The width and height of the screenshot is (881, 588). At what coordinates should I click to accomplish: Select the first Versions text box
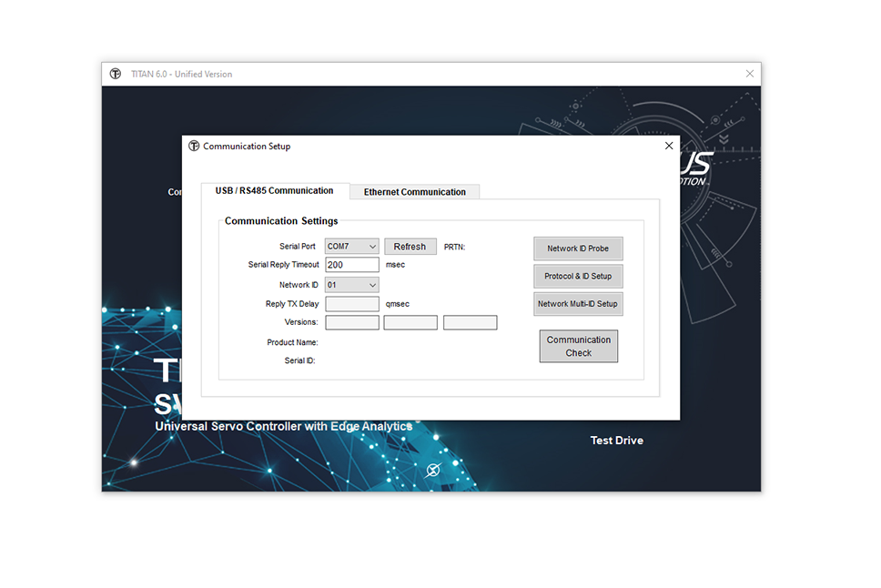pos(351,322)
